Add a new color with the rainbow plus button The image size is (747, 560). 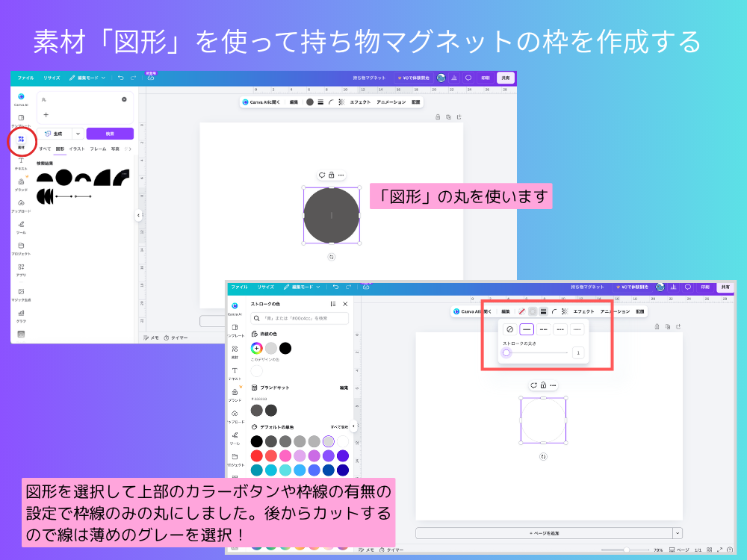(256, 348)
